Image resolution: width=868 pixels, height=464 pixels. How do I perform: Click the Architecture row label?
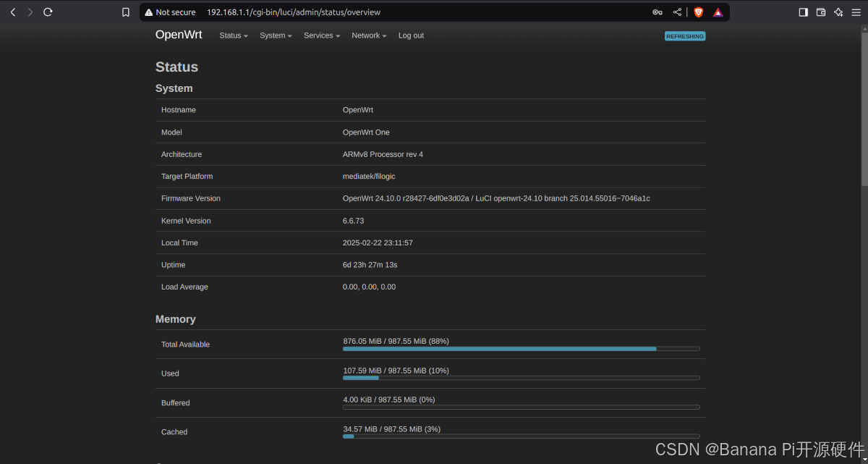(x=182, y=154)
